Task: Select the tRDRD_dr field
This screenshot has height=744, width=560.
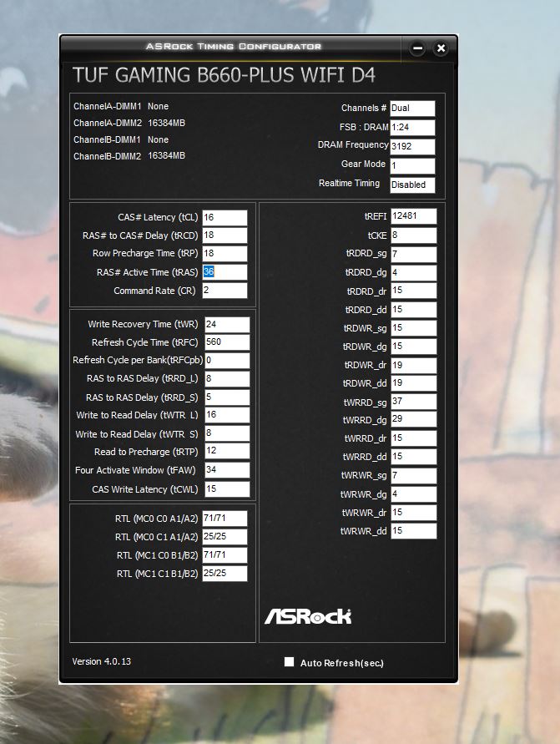Action: tap(414, 291)
